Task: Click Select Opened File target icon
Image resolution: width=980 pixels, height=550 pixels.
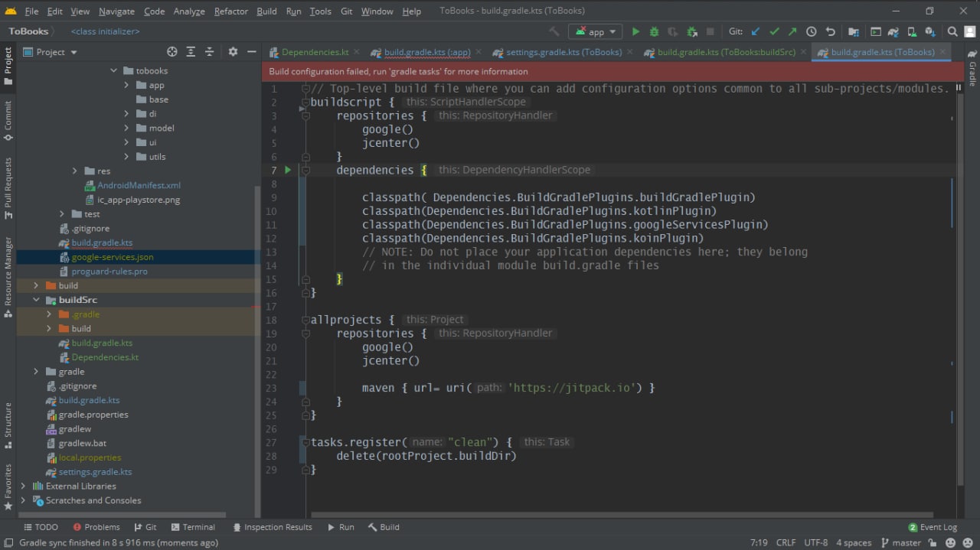Action: 171,51
